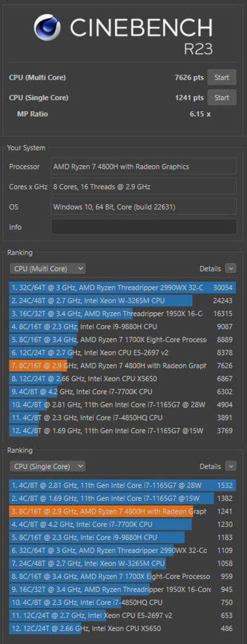
Task: Click the Cores x GHz field
Action: pyautogui.click(x=144, y=187)
